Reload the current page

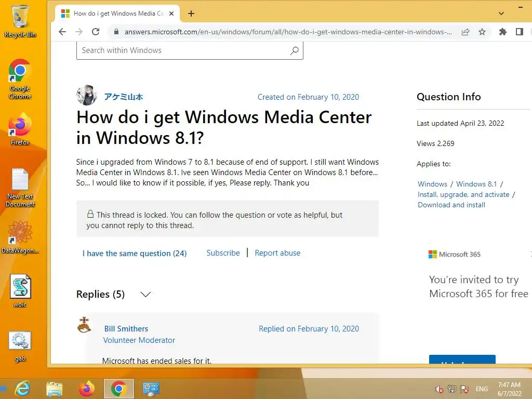pos(96,32)
